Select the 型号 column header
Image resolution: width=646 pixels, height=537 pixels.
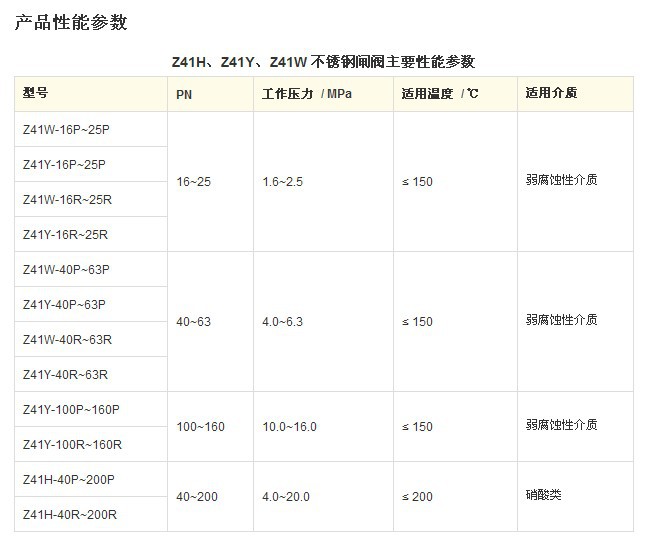pos(36,93)
